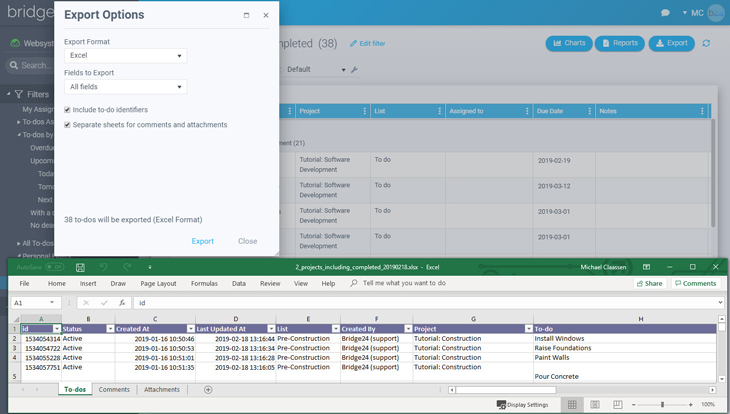Click Close in the Export Options dialog
Image resolution: width=730 pixels, height=414 pixels.
[247, 241]
